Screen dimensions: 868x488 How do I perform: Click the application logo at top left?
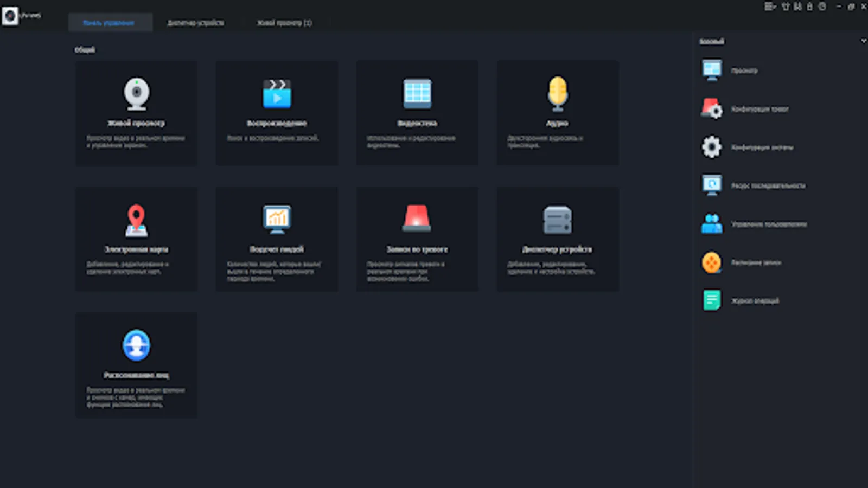(x=10, y=16)
